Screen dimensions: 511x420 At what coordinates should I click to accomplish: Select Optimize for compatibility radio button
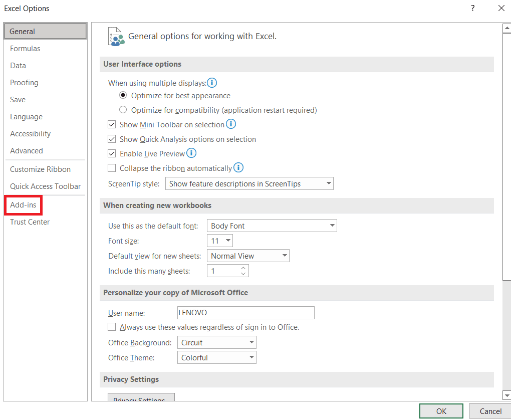pos(123,110)
